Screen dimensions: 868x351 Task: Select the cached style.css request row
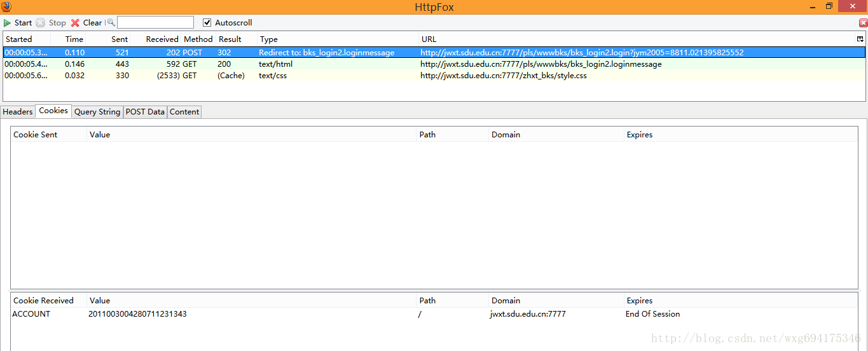click(434, 76)
